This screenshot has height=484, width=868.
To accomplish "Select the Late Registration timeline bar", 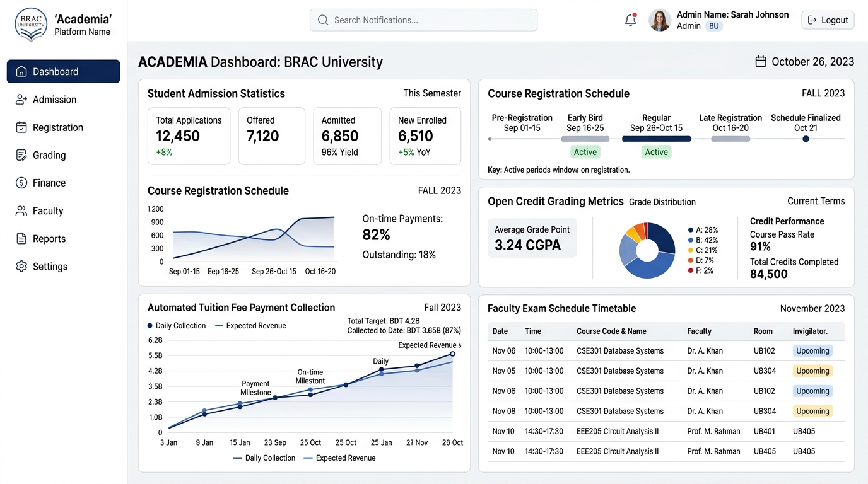I will coord(730,139).
